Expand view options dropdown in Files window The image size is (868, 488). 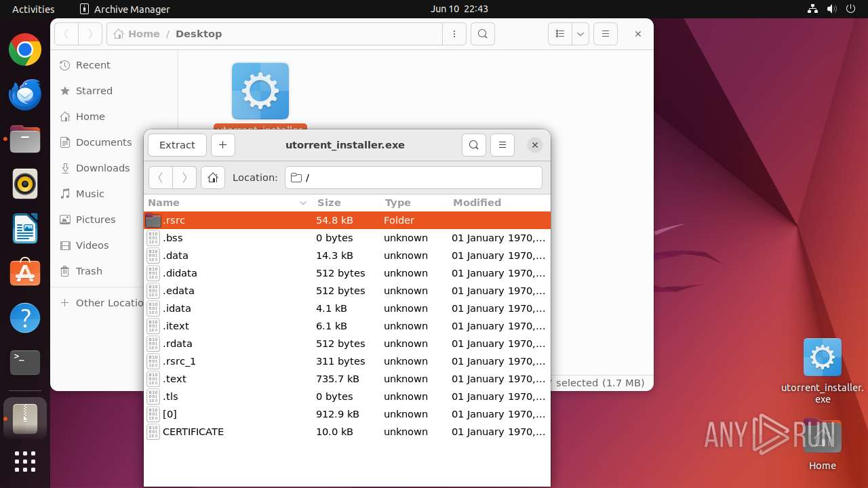click(x=580, y=34)
